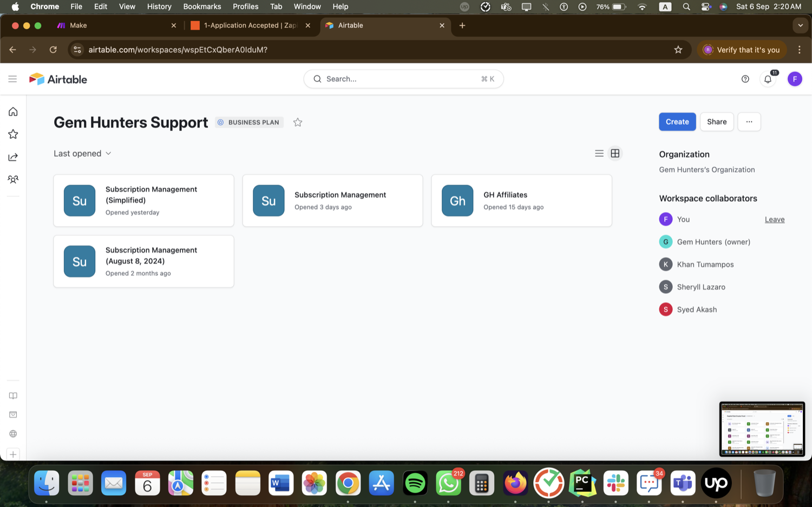Open WhatsApp from the dock

pyautogui.click(x=449, y=483)
